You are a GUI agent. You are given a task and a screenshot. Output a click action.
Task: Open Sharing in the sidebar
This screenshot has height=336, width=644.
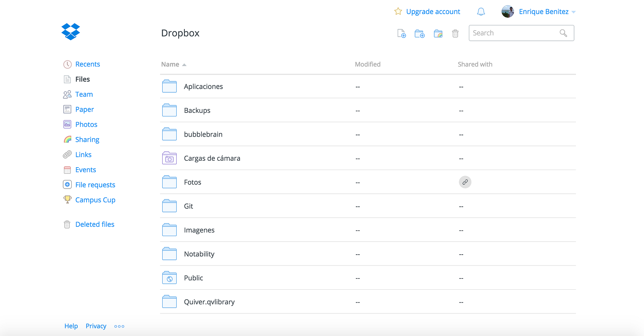click(87, 140)
